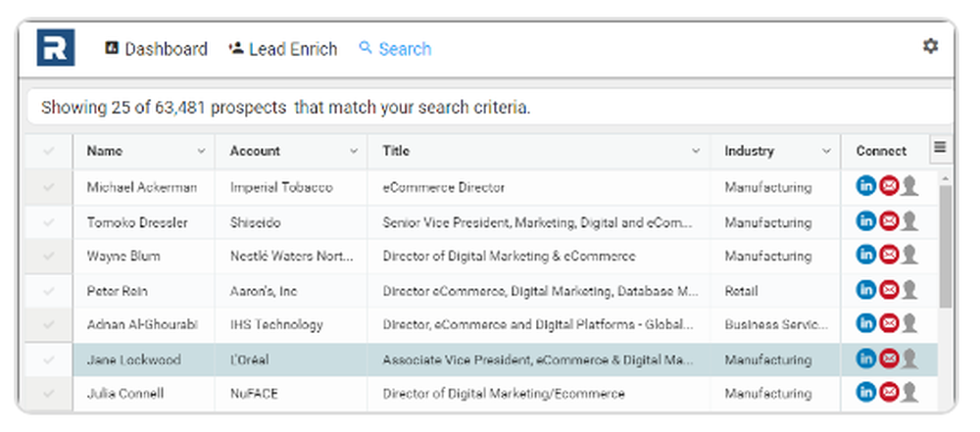This screenshot has height=432, width=980.
Task: Click the Aaron's, Inc account cell
Action: coord(291,291)
